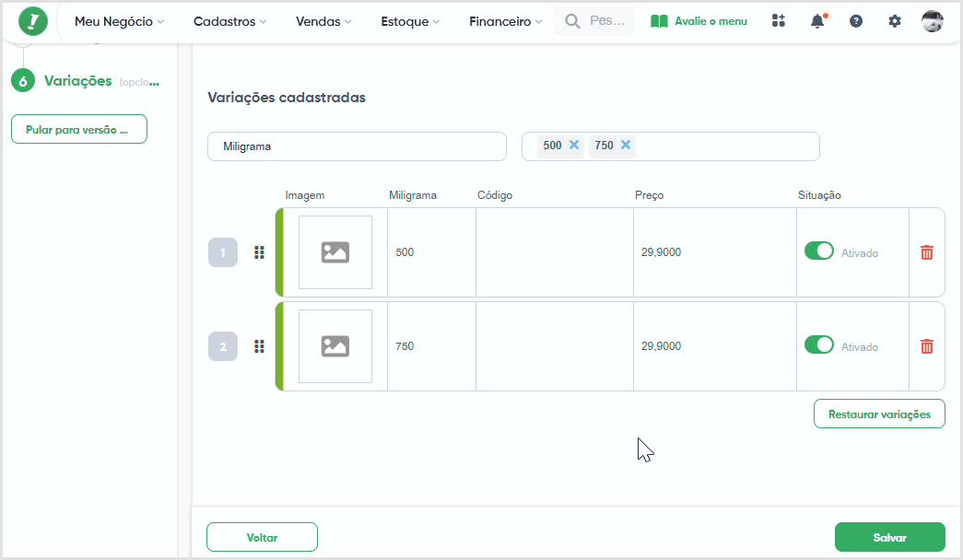This screenshot has height=560, width=963.
Task: Delete the 750 variation with trash icon
Action: coord(927,346)
